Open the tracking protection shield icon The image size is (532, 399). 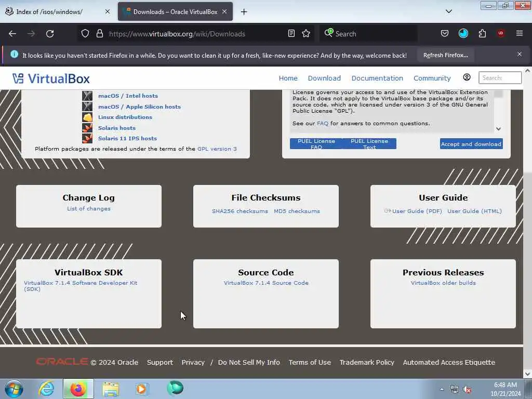[x=85, y=34]
